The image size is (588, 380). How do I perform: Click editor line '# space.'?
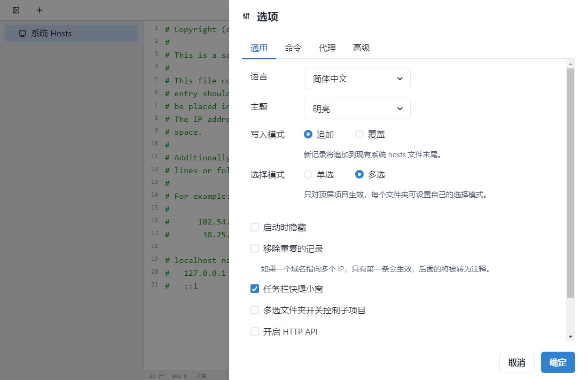184,133
